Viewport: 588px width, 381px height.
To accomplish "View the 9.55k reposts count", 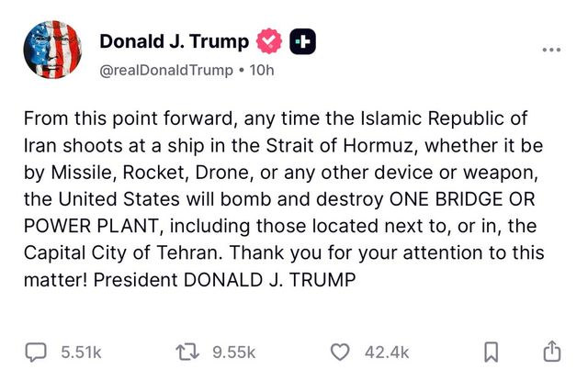I will coord(234,353).
